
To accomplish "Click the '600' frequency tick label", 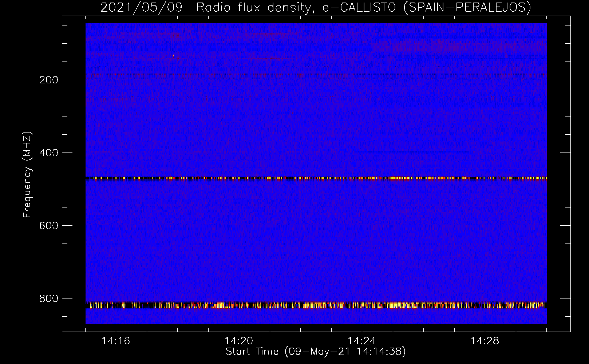I will [48, 226].
